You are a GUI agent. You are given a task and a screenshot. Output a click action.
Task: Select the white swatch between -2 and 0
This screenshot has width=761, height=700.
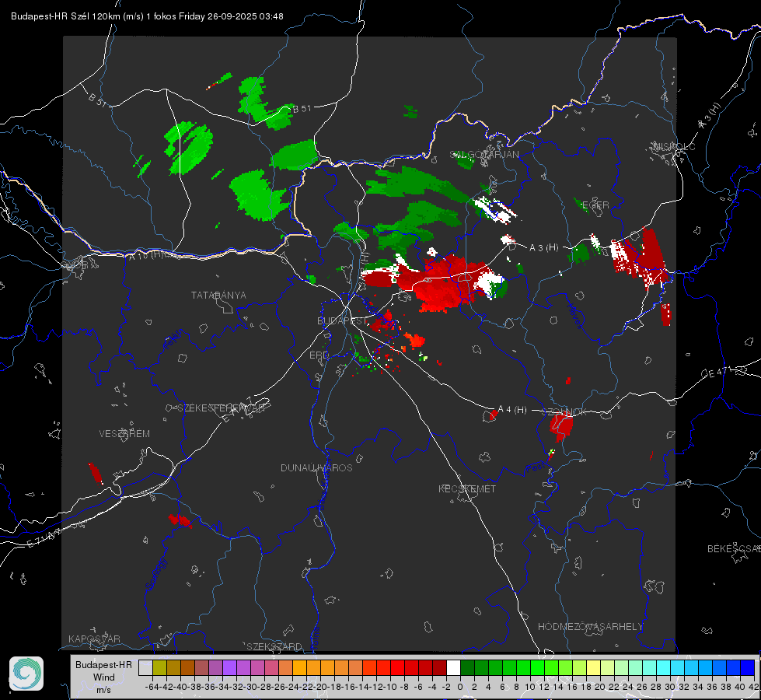(453, 667)
